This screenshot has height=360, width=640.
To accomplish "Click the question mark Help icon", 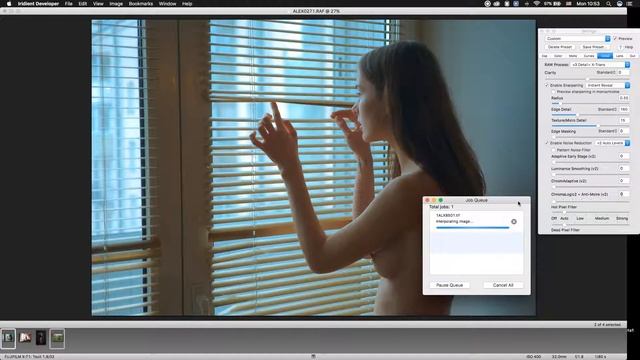I will pos(621,47).
